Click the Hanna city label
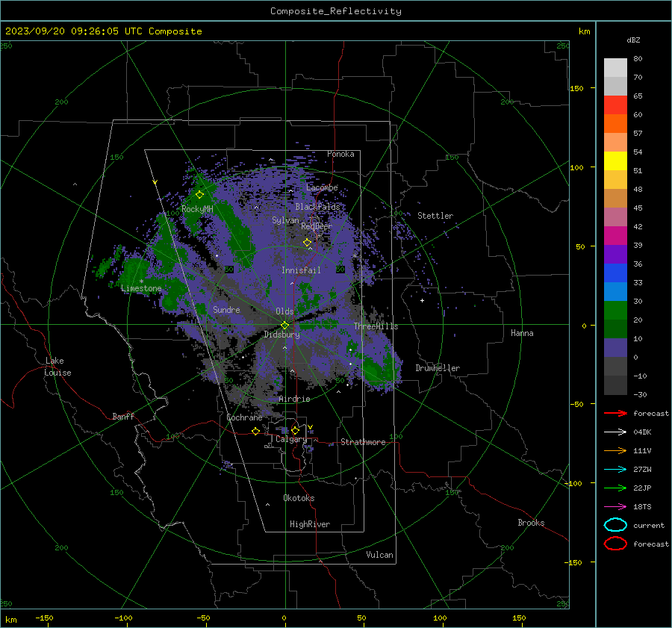This screenshot has width=672, height=628. tap(522, 333)
